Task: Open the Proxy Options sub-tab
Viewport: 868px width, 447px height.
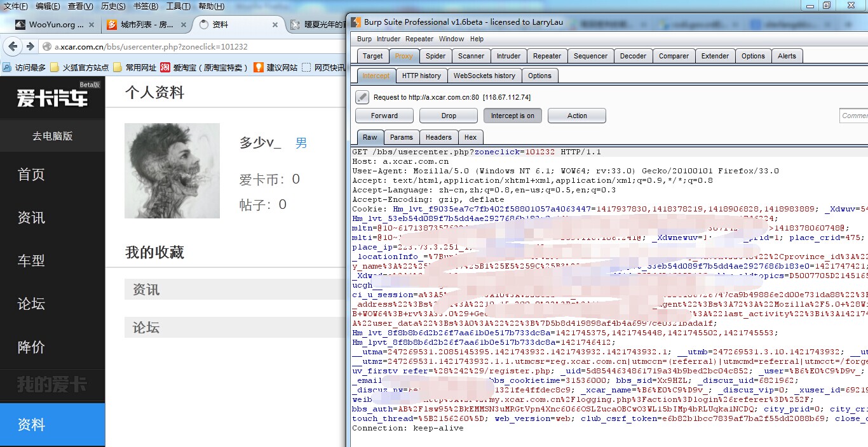Action: [x=539, y=76]
